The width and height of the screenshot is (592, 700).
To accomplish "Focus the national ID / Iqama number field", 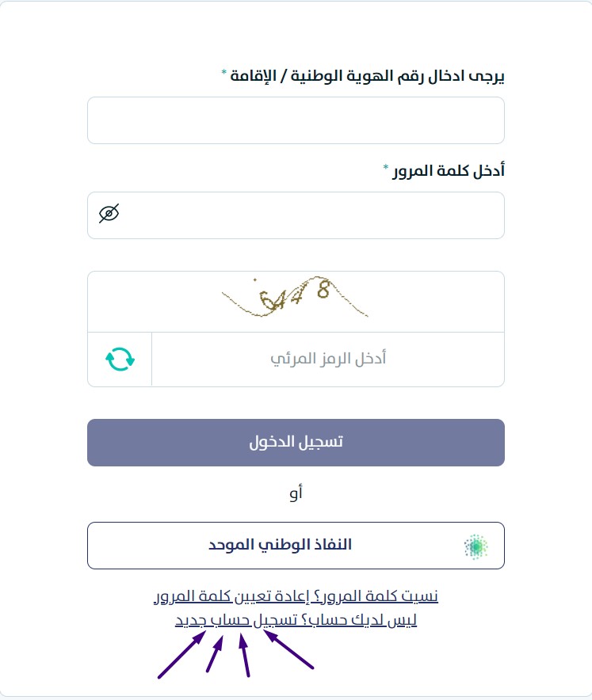I will pos(296,120).
